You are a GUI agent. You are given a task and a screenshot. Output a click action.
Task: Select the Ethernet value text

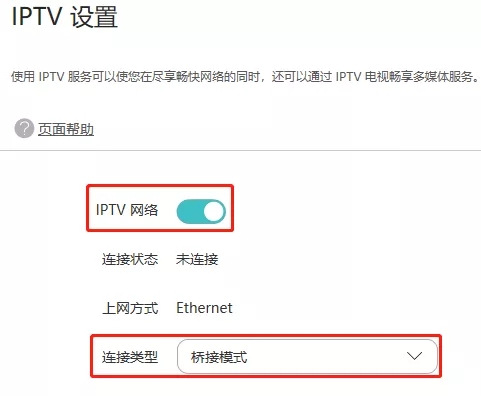coord(204,308)
